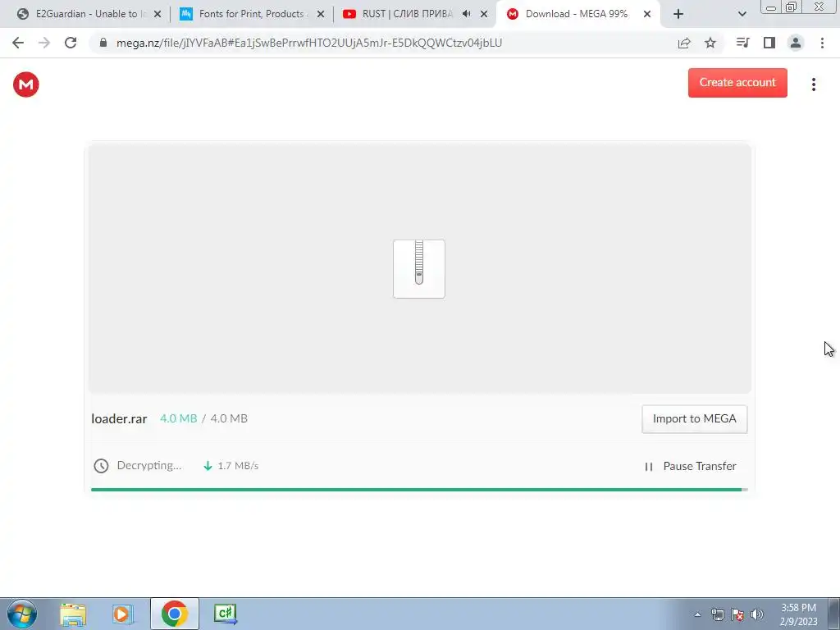Show hidden system tray icons
The height and width of the screenshot is (630, 840).
(x=697, y=614)
